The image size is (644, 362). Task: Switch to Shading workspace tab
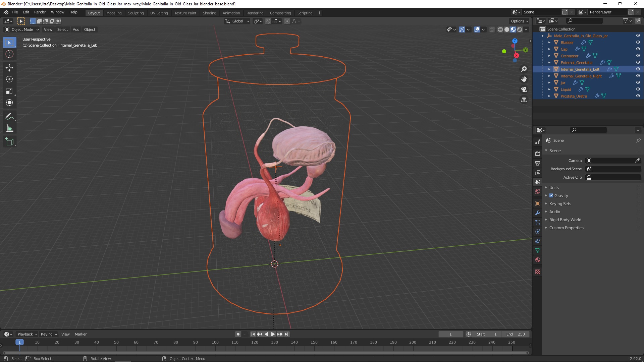click(209, 13)
